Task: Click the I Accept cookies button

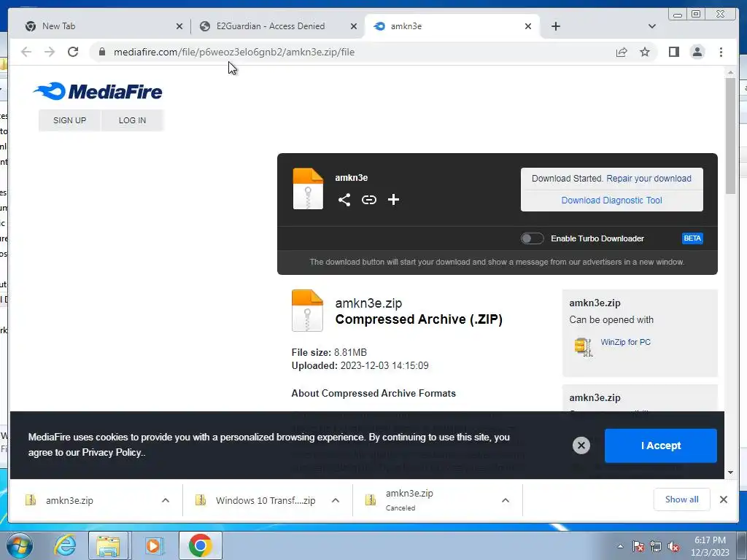Action: pos(660,446)
